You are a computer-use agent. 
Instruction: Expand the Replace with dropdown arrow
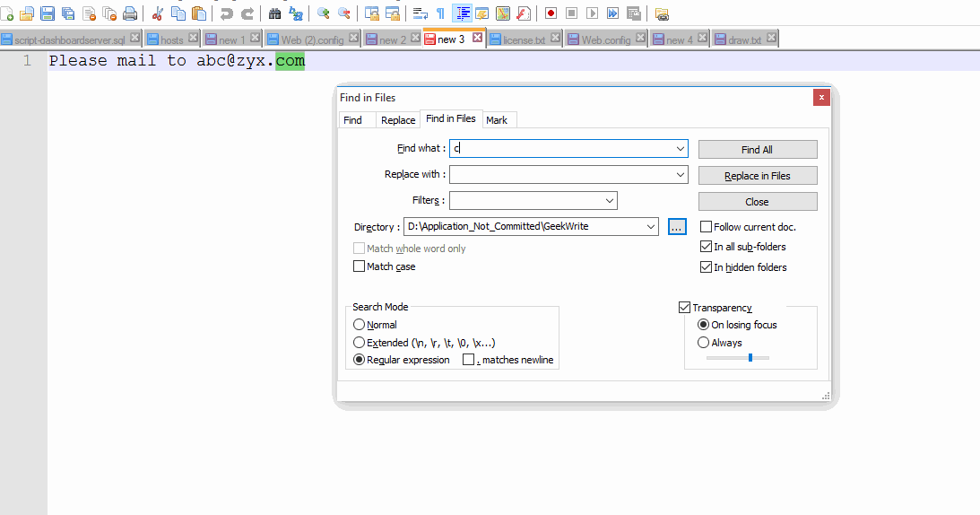[x=680, y=175]
